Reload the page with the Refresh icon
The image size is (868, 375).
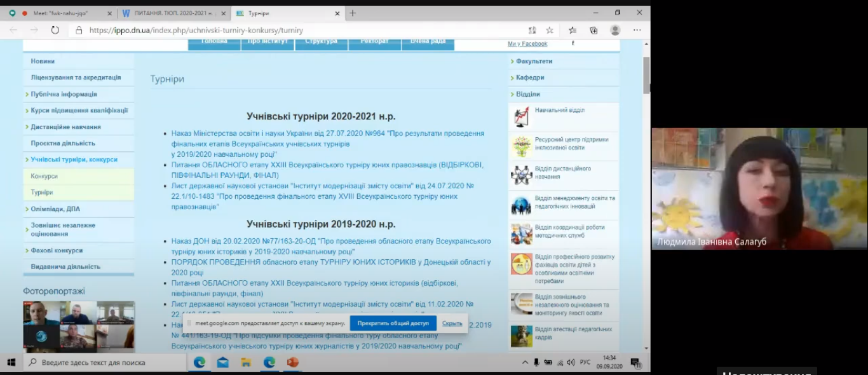click(55, 30)
